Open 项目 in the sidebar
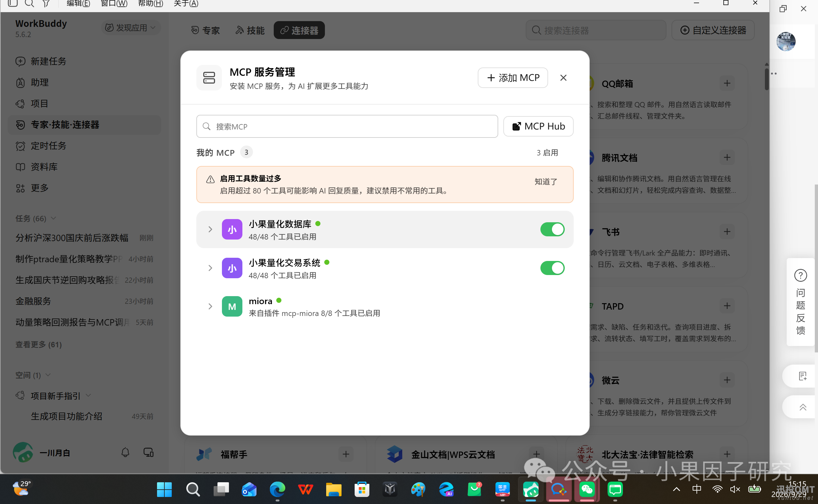 (x=84, y=104)
